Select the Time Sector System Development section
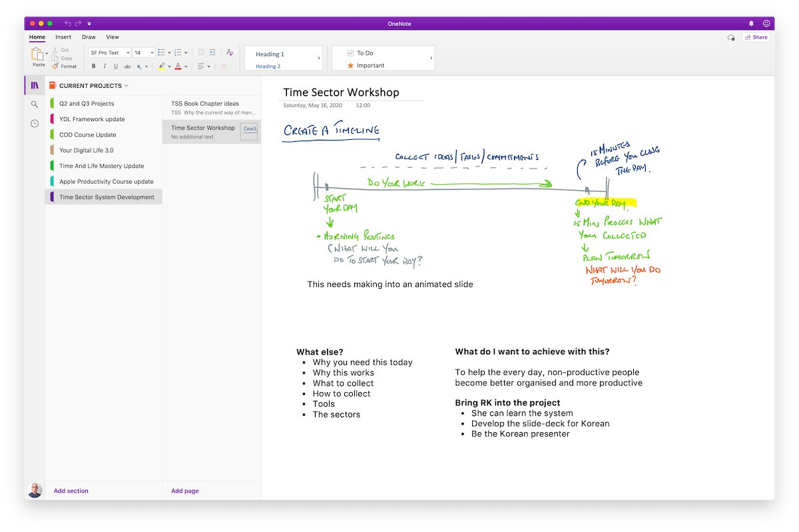The image size is (799, 532). pos(103,197)
